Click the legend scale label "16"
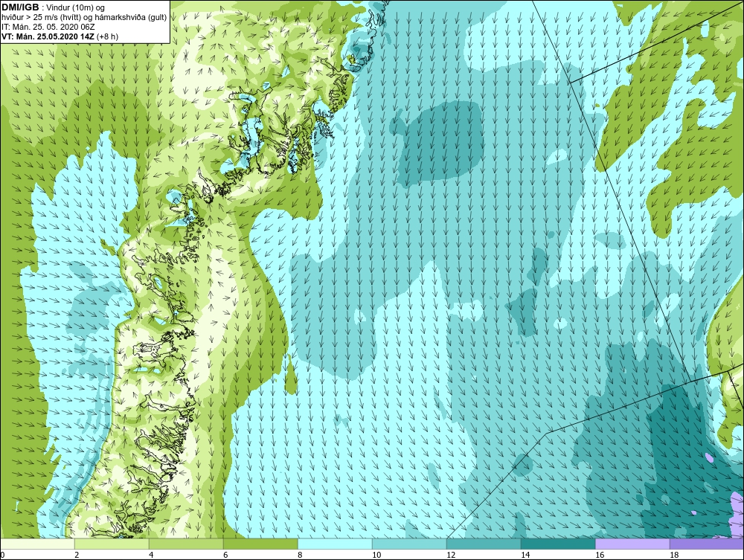 pos(600,555)
